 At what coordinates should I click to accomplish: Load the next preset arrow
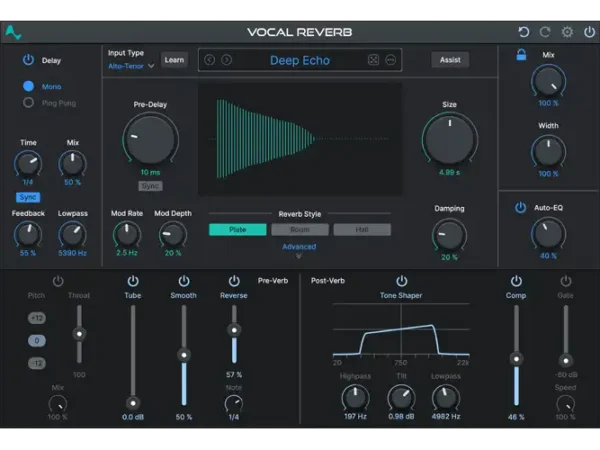tap(227, 60)
